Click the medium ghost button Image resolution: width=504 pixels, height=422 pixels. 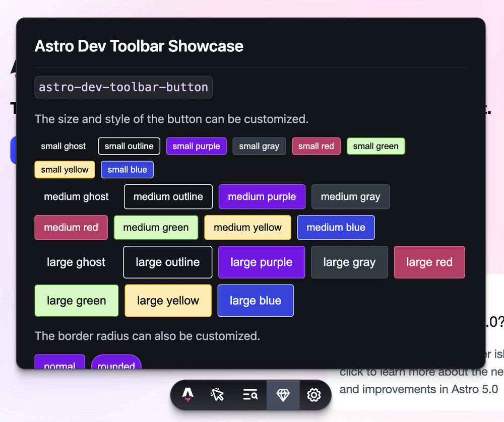click(x=76, y=196)
